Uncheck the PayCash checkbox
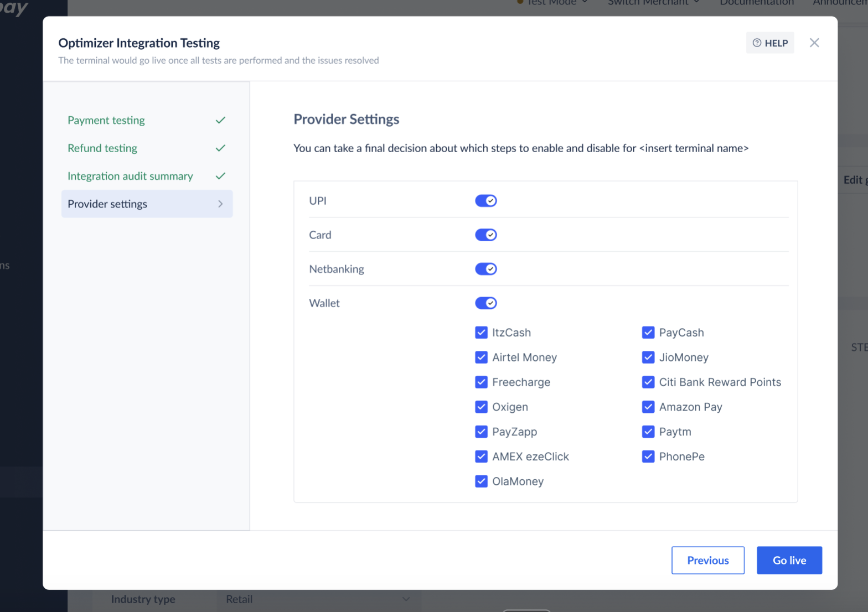Viewport: 868px width, 612px height. (648, 332)
